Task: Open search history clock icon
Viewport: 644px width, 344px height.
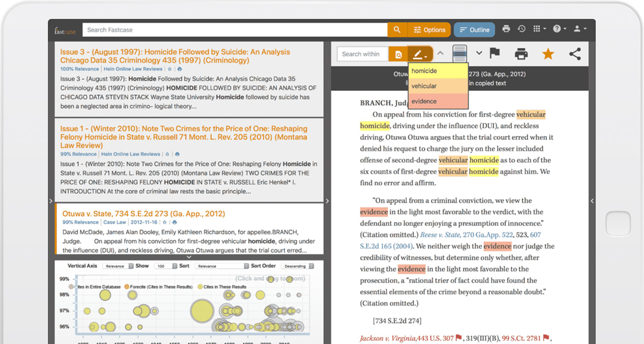Action: click(x=522, y=29)
